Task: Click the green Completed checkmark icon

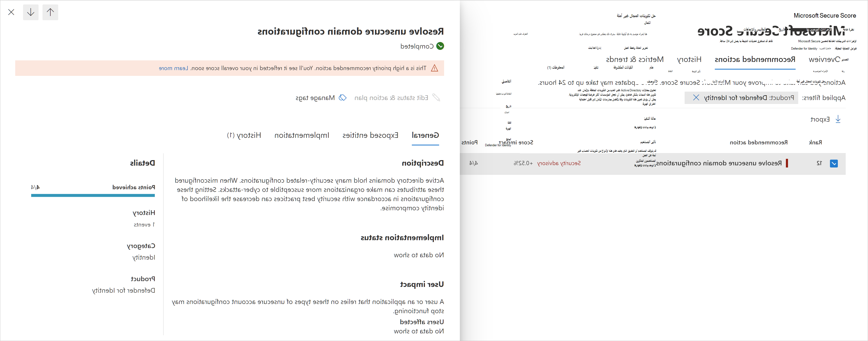Action: [440, 46]
